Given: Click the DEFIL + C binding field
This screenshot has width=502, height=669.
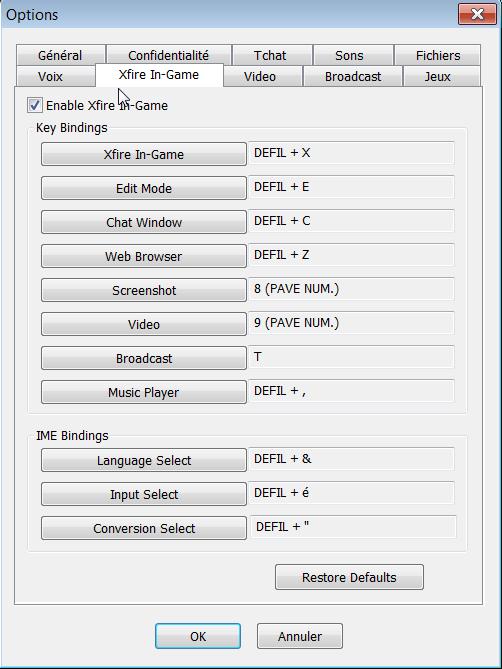Looking at the screenshot, I should click(x=351, y=221).
